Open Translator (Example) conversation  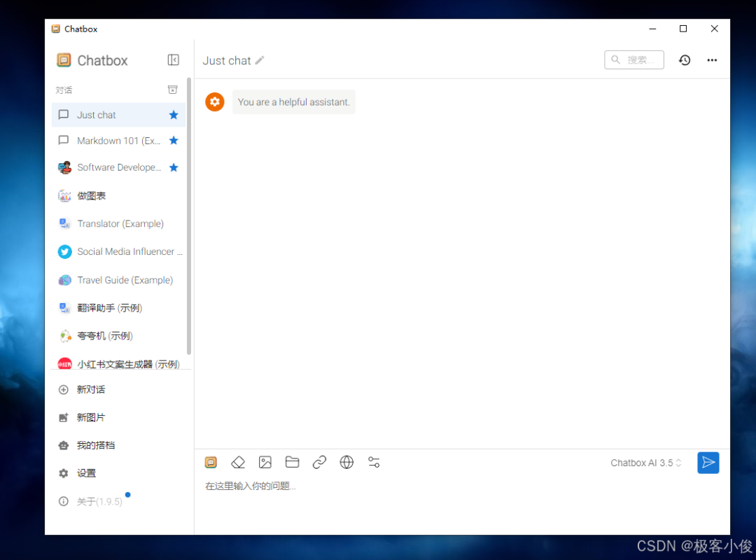tap(118, 223)
